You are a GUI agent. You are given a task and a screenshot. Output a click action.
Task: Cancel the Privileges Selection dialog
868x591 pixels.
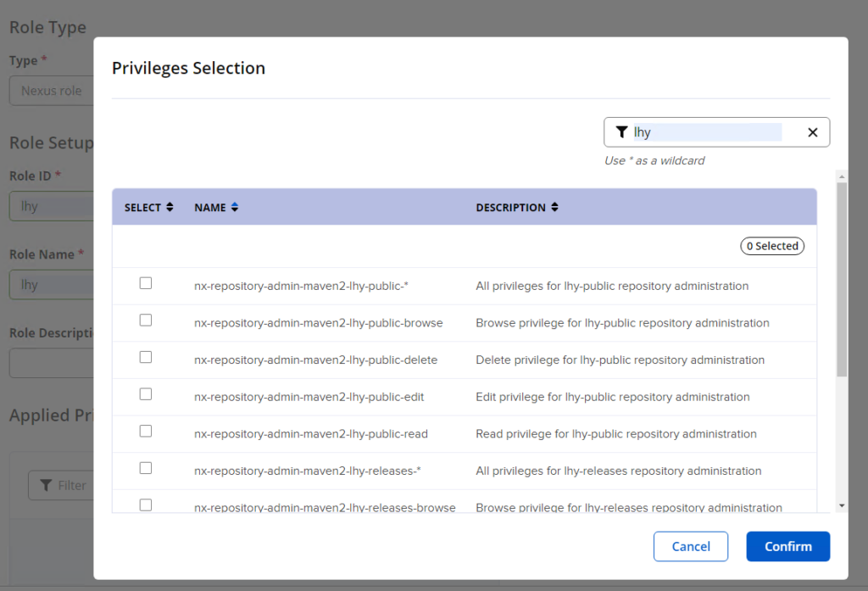click(690, 547)
